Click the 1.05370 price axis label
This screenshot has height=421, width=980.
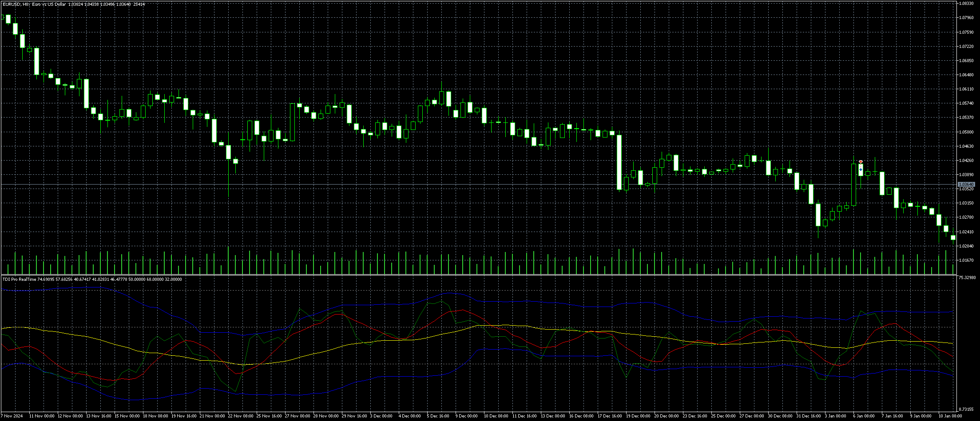point(966,118)
